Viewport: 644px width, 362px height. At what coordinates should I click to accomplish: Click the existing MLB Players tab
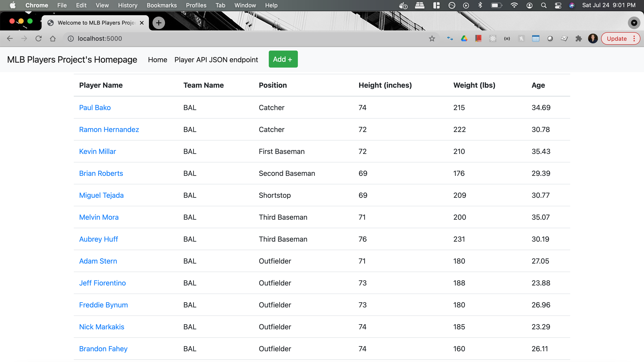point(94,23)
